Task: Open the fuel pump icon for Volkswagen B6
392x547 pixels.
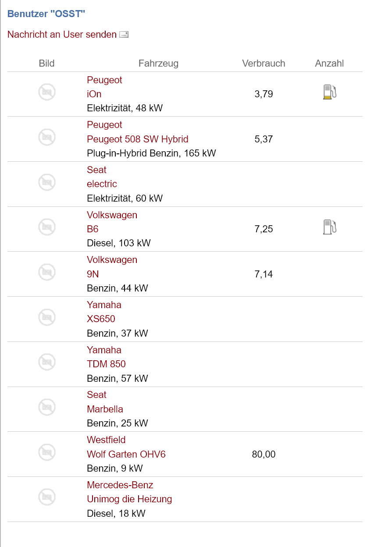Action: point(329,227)
